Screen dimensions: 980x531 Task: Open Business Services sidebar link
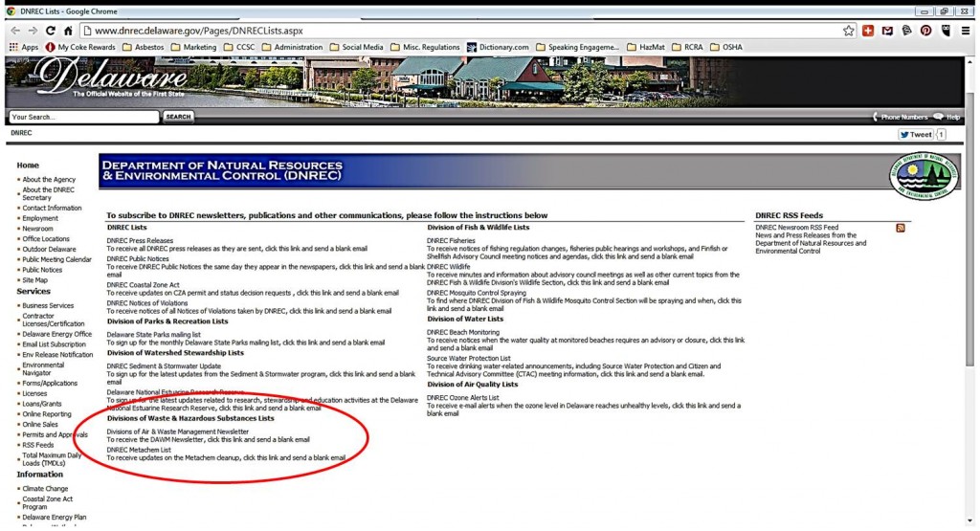[48, 306]
